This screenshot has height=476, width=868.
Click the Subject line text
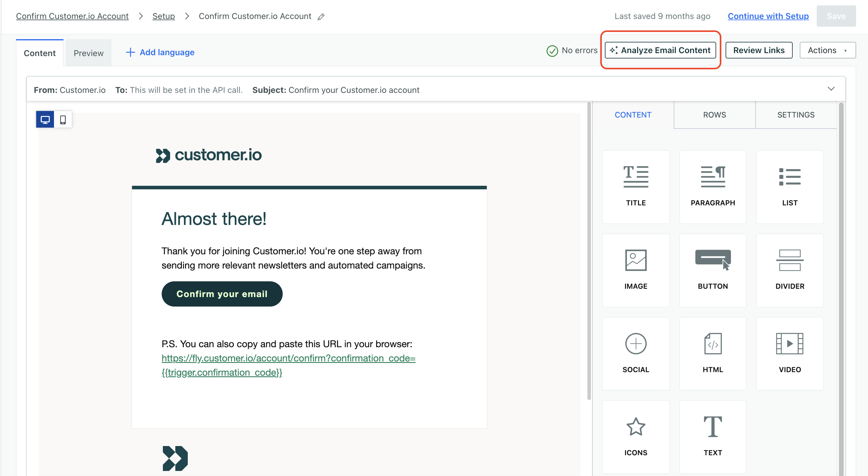[336, 90]
